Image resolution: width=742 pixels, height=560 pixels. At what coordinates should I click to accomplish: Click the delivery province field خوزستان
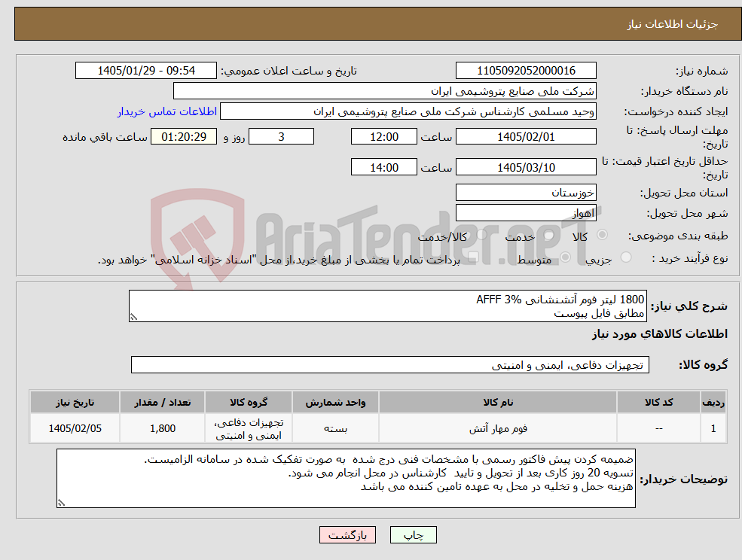(526, 193)
